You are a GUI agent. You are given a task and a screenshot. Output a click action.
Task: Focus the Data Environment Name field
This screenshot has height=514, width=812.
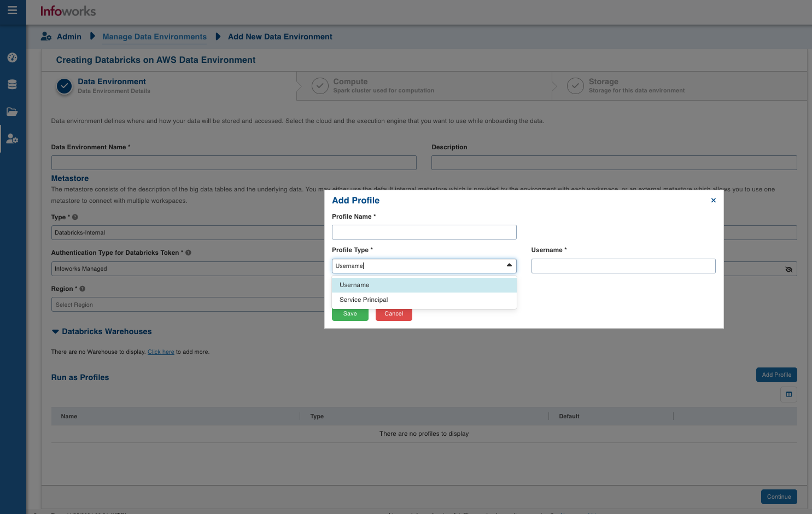click(x=234, y=162)
